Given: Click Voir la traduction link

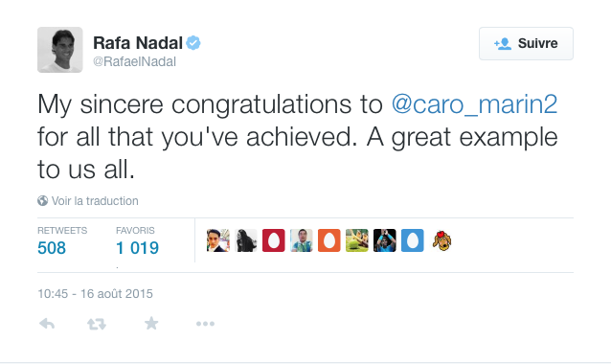Looking at the screenshot, I should 95,201.
